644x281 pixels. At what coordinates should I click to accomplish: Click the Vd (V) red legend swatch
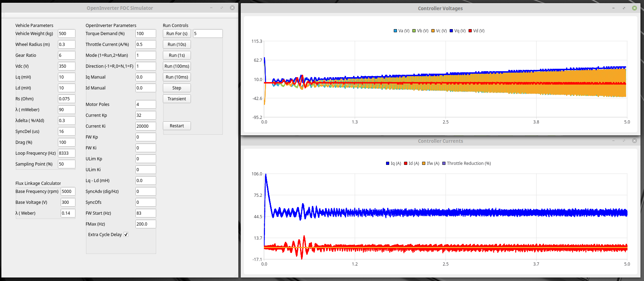click(x=470, y=31)
